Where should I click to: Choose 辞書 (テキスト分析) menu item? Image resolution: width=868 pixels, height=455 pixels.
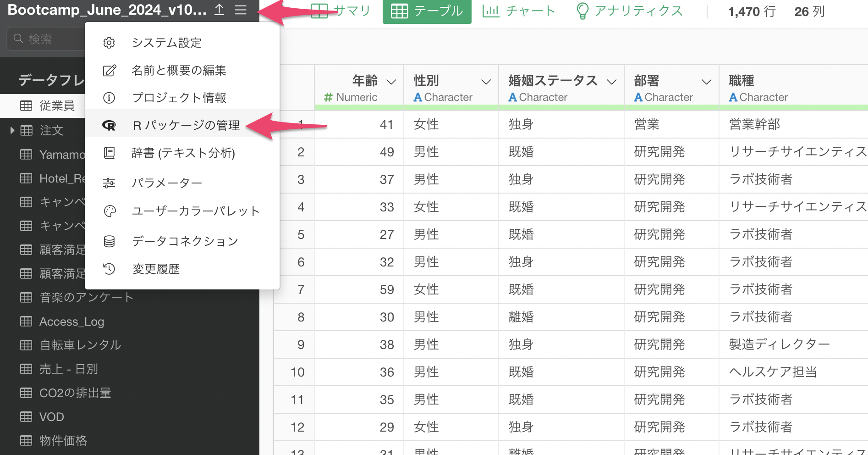pyautogui.click(x=182, y=153)
